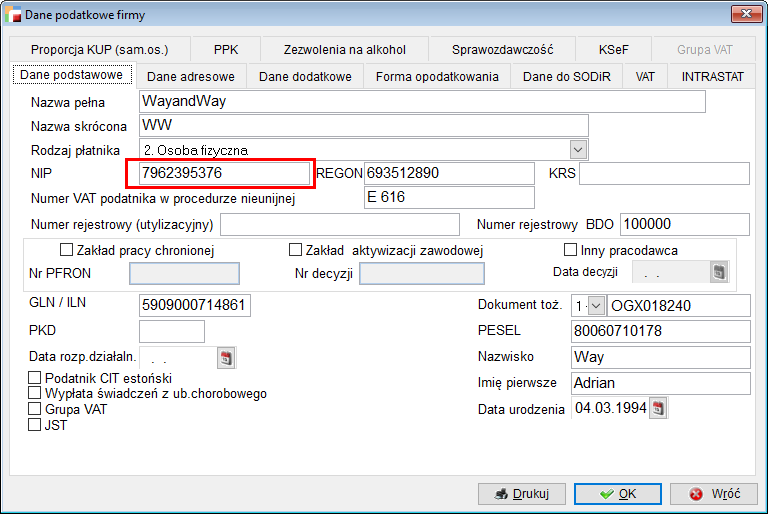Toggle Zakład aktywizacji zawodowej checkbox

295,250
